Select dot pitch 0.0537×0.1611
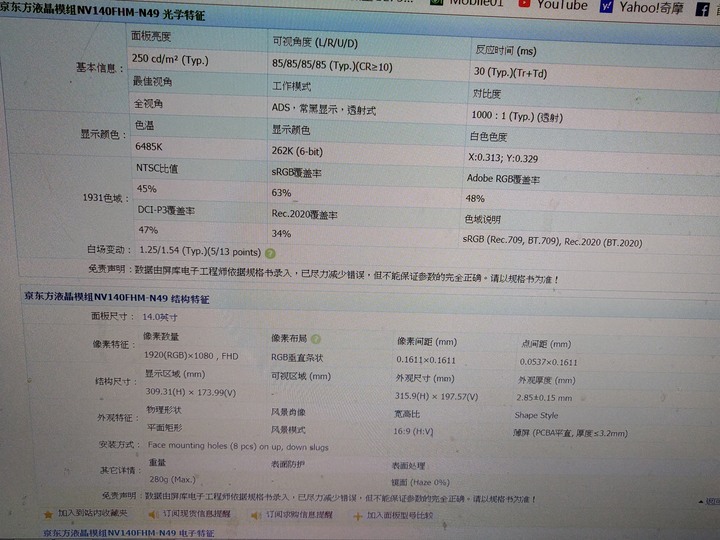Image resolution: width=720 pixels, height=540 pixels. pos(548,362)
